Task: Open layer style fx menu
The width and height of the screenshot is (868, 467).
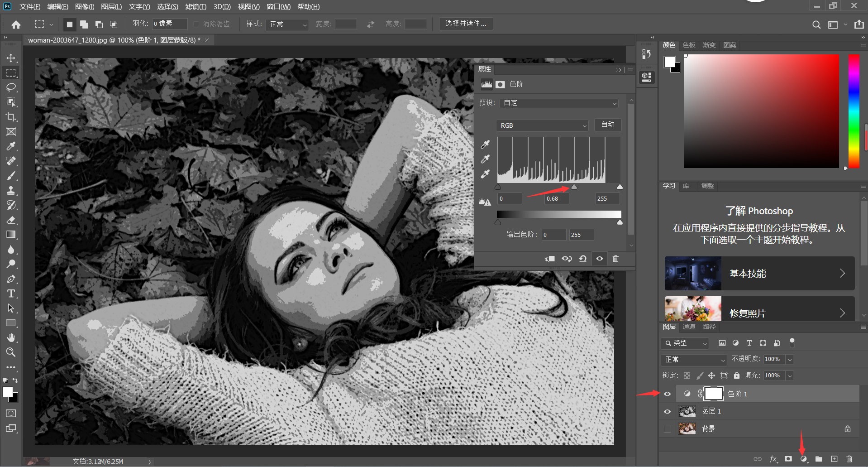Action: [773, 459]
